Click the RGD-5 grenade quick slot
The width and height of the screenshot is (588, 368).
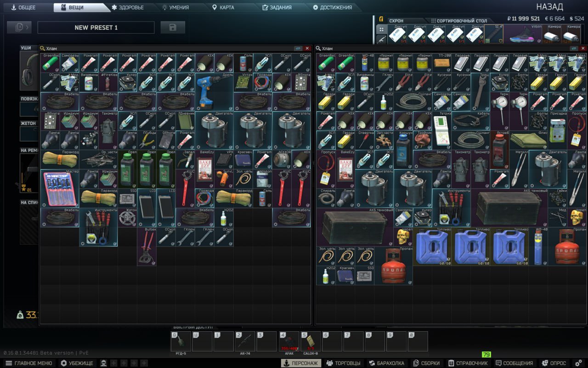pos(181,341)
